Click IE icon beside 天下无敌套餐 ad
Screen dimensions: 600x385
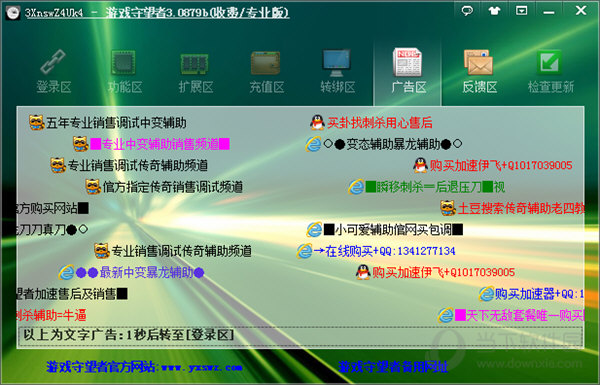[x=445, y=315]
